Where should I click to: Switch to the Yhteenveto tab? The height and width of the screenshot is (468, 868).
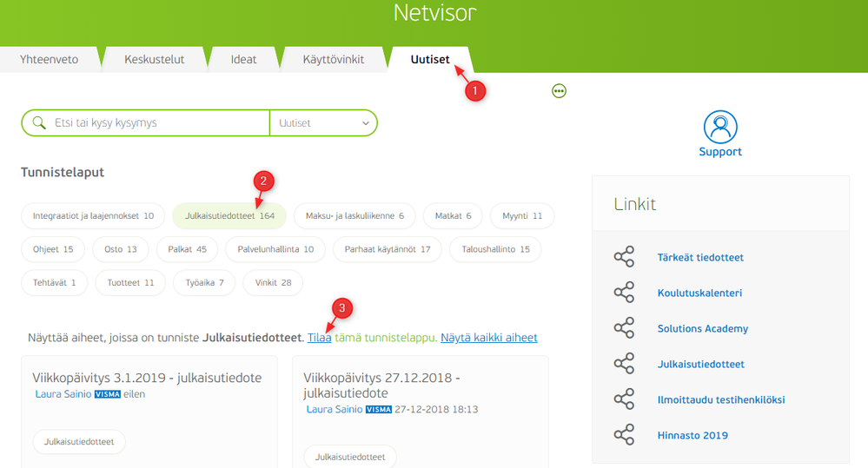[x=49, y=59]
